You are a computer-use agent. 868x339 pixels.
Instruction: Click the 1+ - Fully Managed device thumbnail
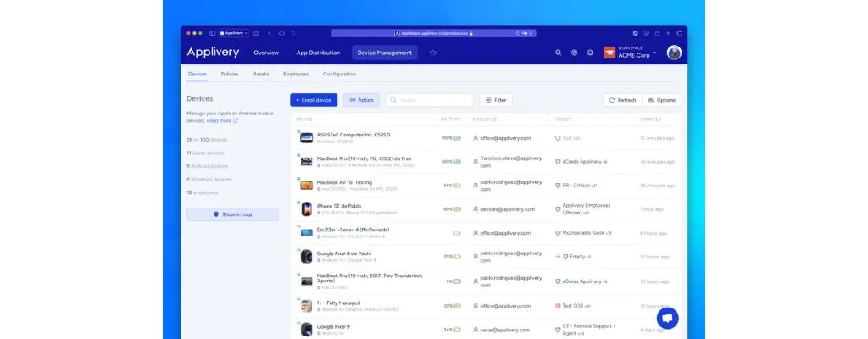click(x=306, y=306)
